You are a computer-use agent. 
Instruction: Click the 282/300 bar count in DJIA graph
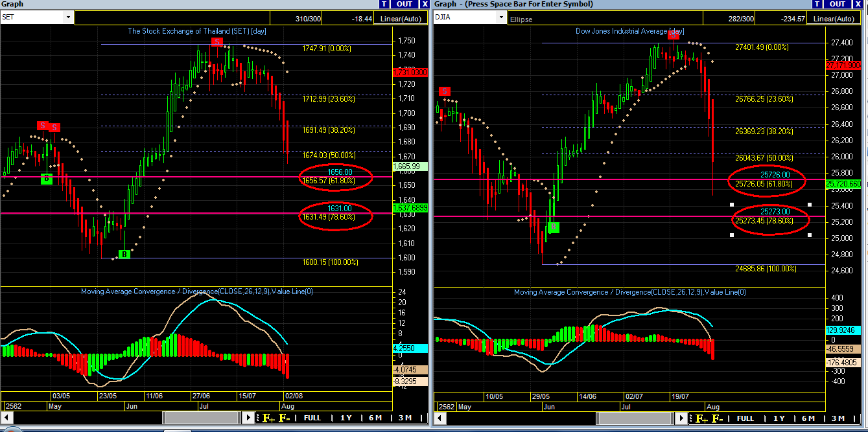[741, 19]
